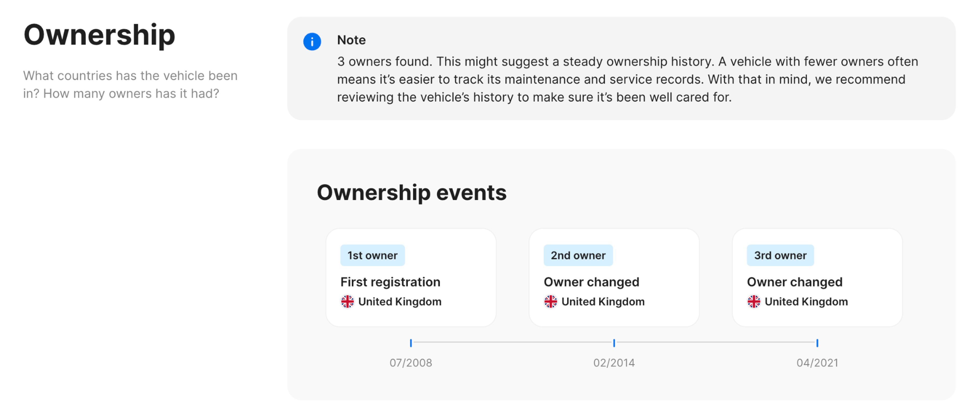Open the First registration event text
Viewport: 980px width, 416px height.
click(x=390, y=282)
